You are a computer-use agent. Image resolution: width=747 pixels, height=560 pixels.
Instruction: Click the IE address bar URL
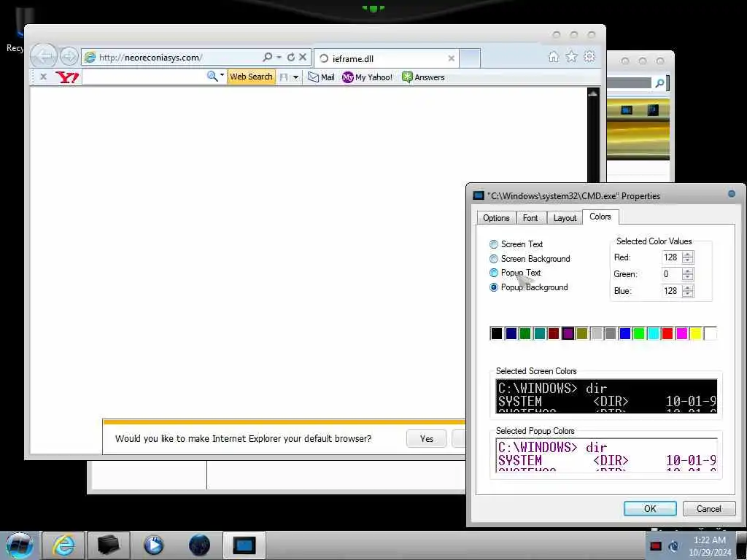(150, 58)
